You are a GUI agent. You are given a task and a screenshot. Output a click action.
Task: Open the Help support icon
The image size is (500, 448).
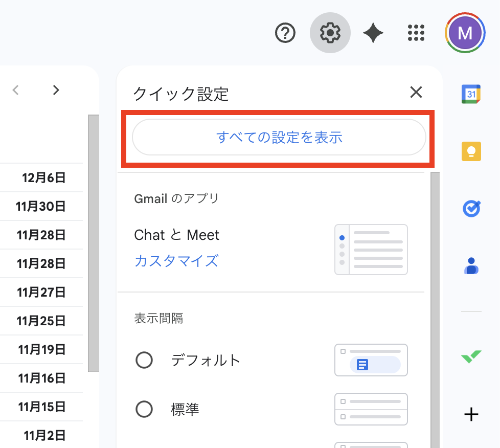[285, 33]
